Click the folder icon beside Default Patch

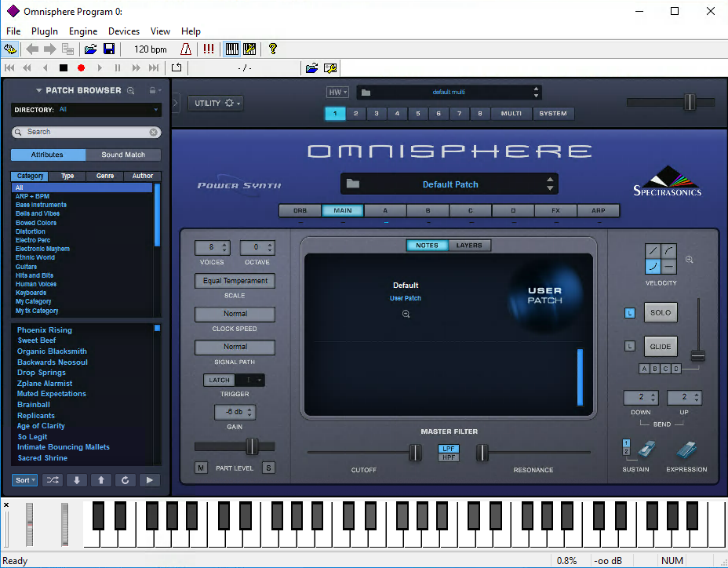pos(353,184)
